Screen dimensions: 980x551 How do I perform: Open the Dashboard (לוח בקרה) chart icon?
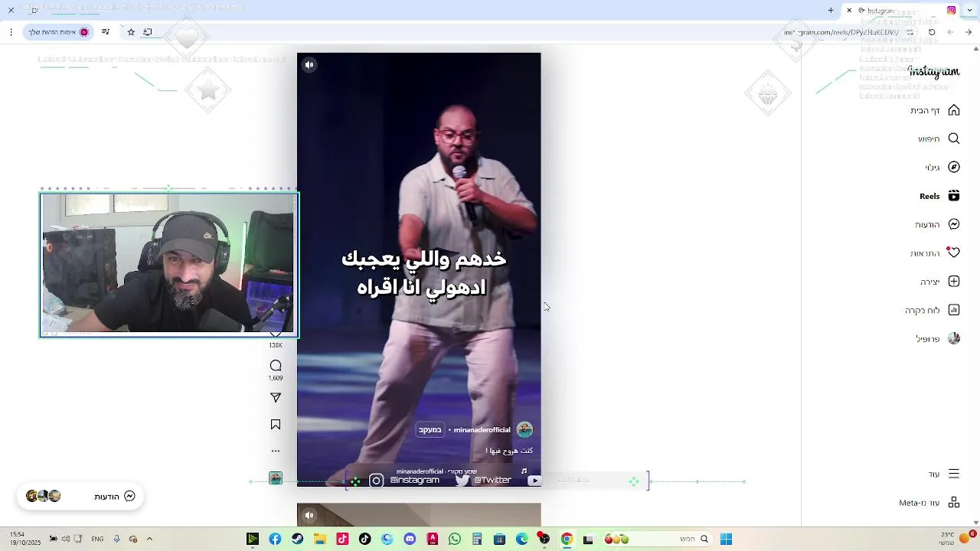pos(954,310)
